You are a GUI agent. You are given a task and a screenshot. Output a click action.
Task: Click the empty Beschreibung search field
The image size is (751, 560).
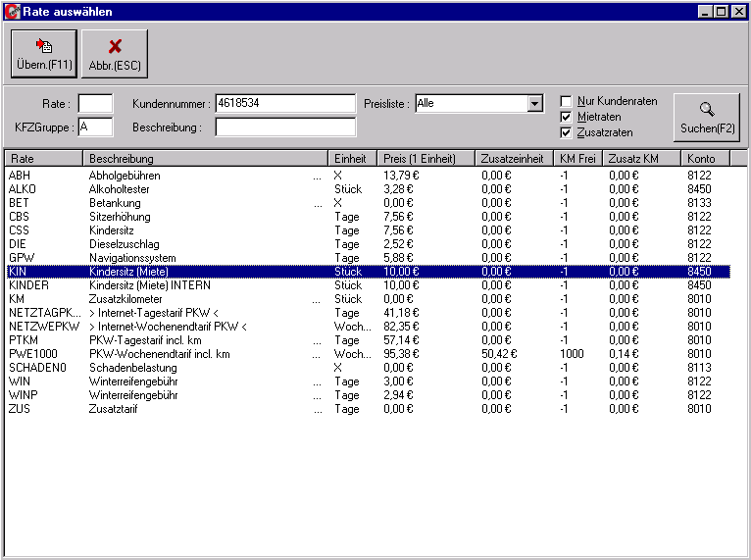284,127
